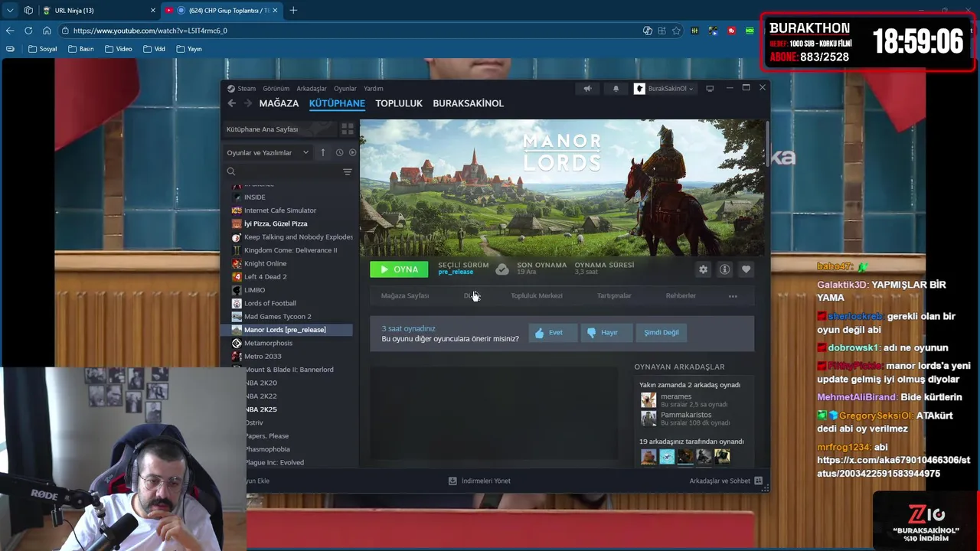Add Manor Lords to favorites heart

pyautogui.click(x=746, y=269)
